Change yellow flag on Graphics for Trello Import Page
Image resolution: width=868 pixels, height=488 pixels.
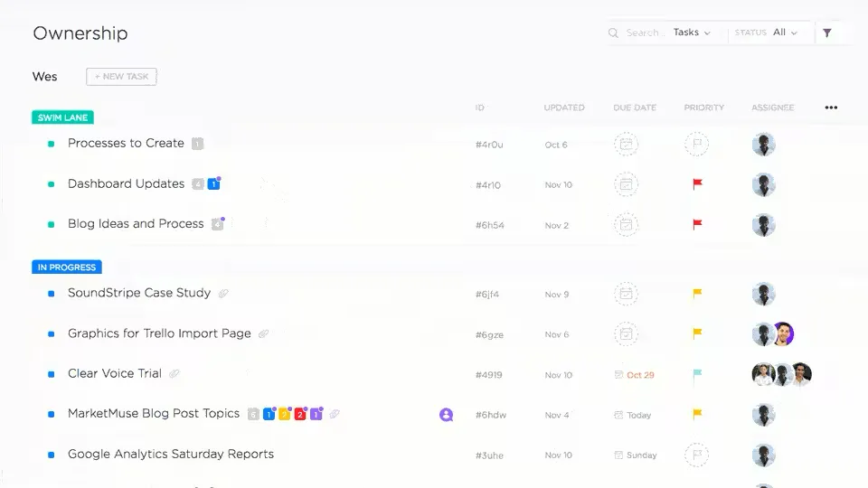click(x=697, y=333)
